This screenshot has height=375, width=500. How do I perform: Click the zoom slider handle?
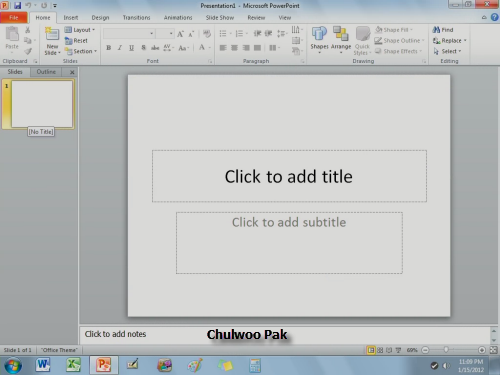point(446,350)
